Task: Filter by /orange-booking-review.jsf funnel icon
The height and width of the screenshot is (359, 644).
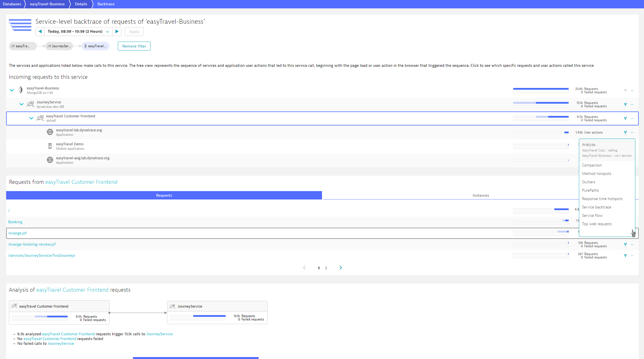Action: point(625,244)
